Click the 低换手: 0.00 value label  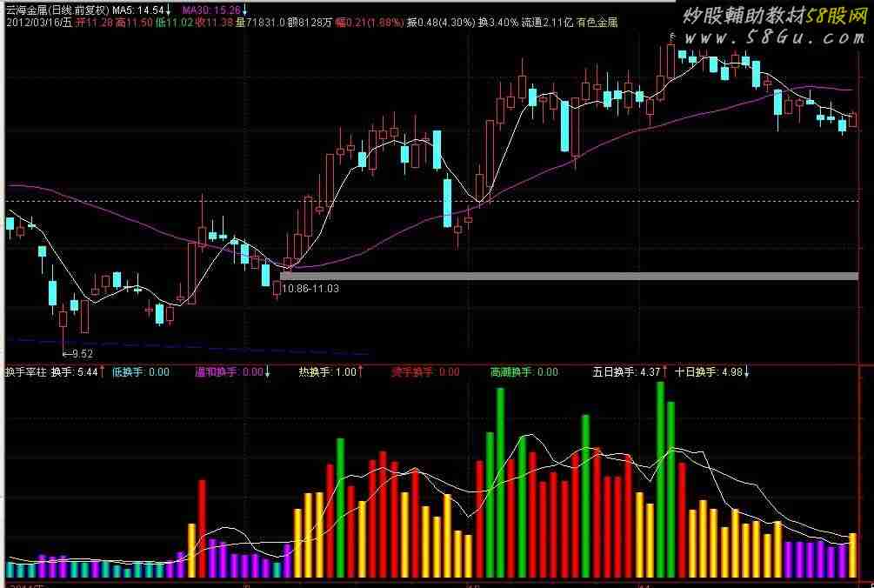pos(141,371)
